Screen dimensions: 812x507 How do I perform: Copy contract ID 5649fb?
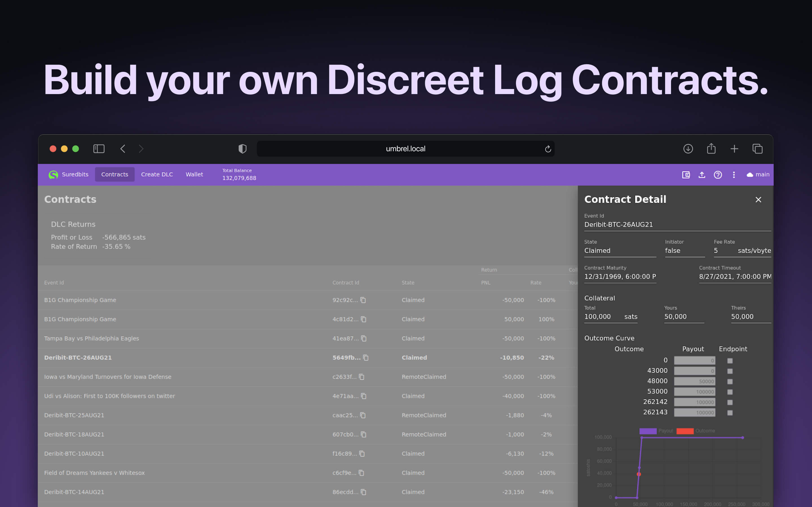coord(366,358)
